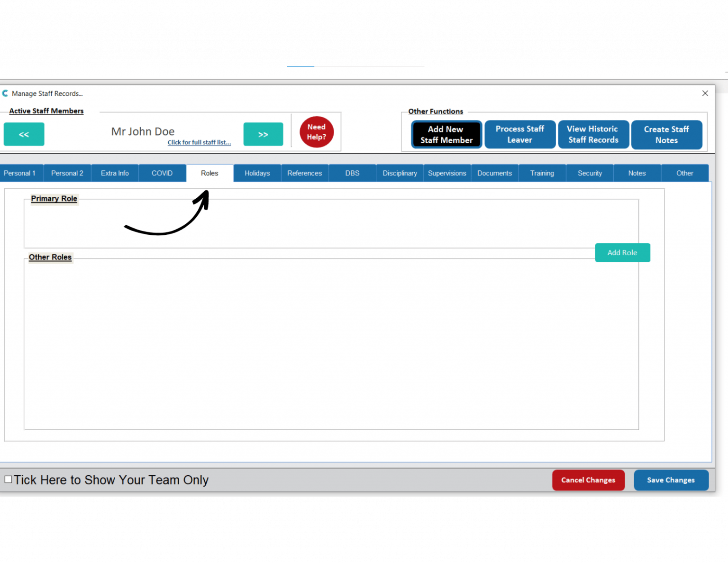Open View Historic Staff Records

(593, 134)
